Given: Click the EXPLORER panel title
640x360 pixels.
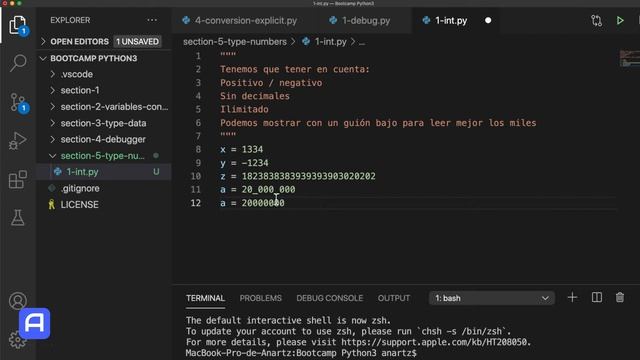Looking at the screenshot, I should coord(70,20).
